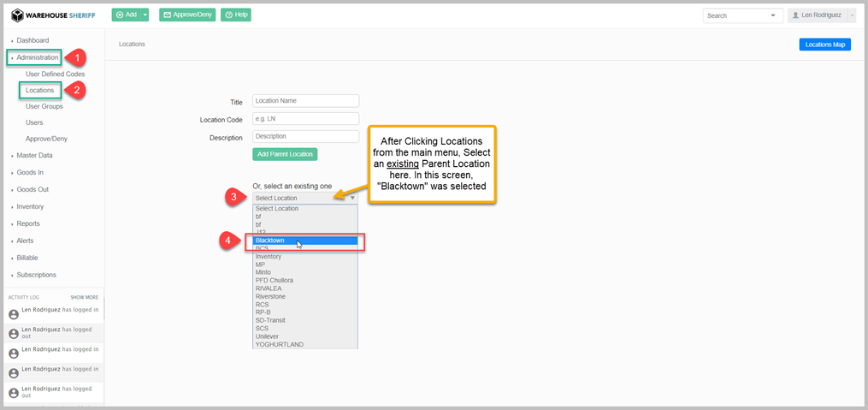Open User Defined Codes in sidebar
The height and width of the screenshot is (410, 868).
[x=55, y=74]
